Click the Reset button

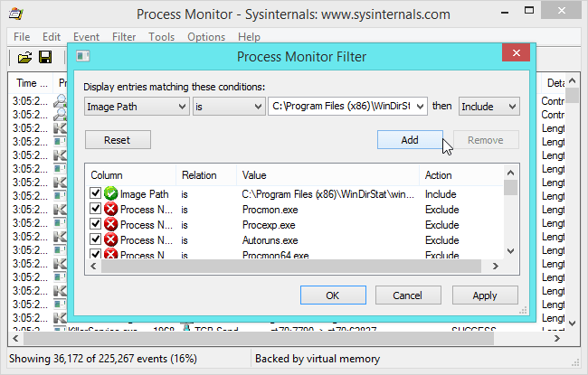[x=118, y=140]
